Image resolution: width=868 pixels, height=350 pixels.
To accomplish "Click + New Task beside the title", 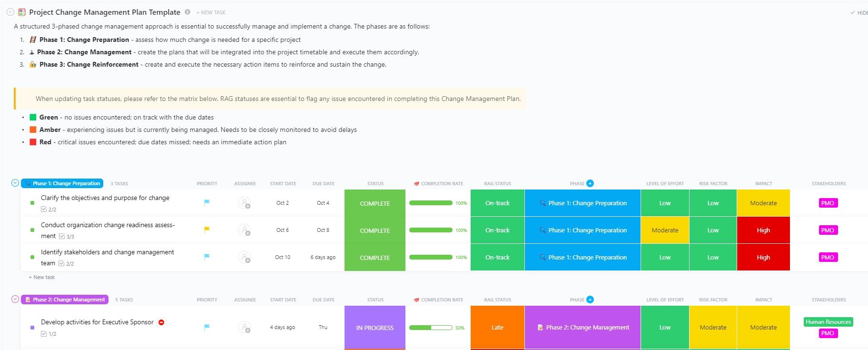I will point(211,12).
